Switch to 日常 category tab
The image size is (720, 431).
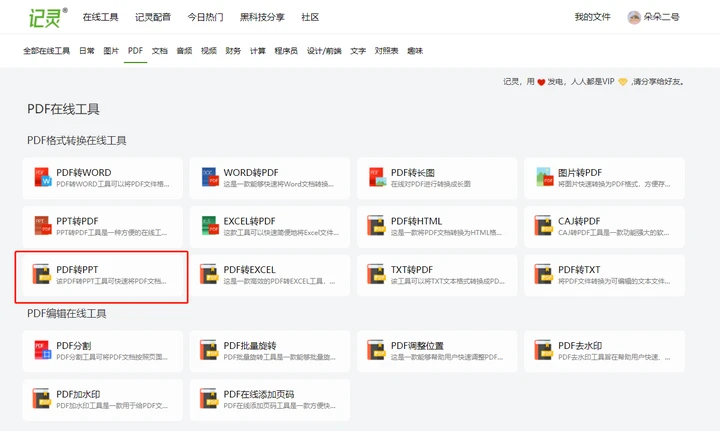tap(87, 51)
